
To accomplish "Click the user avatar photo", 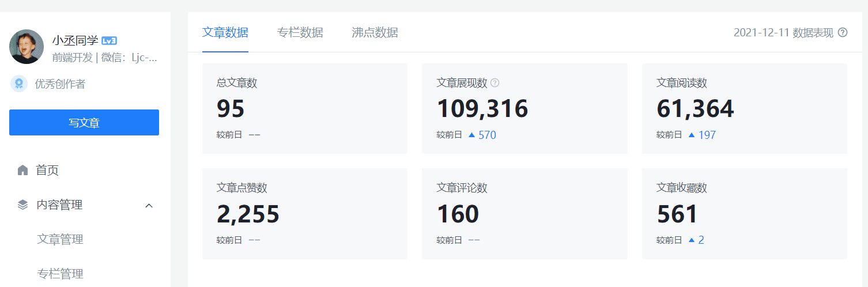I will [x=27, y=47].
